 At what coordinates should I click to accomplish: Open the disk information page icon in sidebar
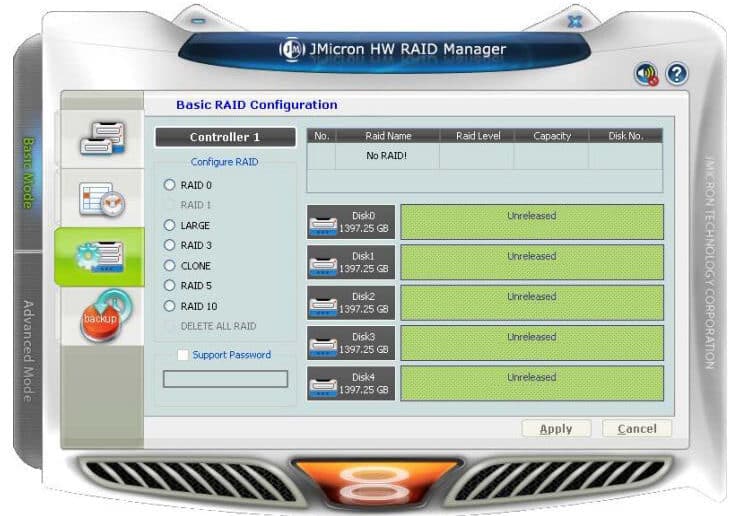[102, 138]
